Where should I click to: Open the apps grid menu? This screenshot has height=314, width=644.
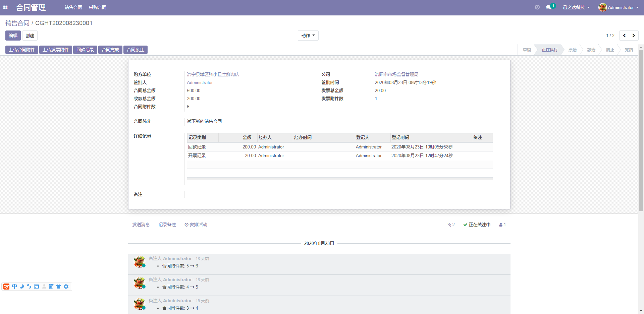[x=5, y=7]
